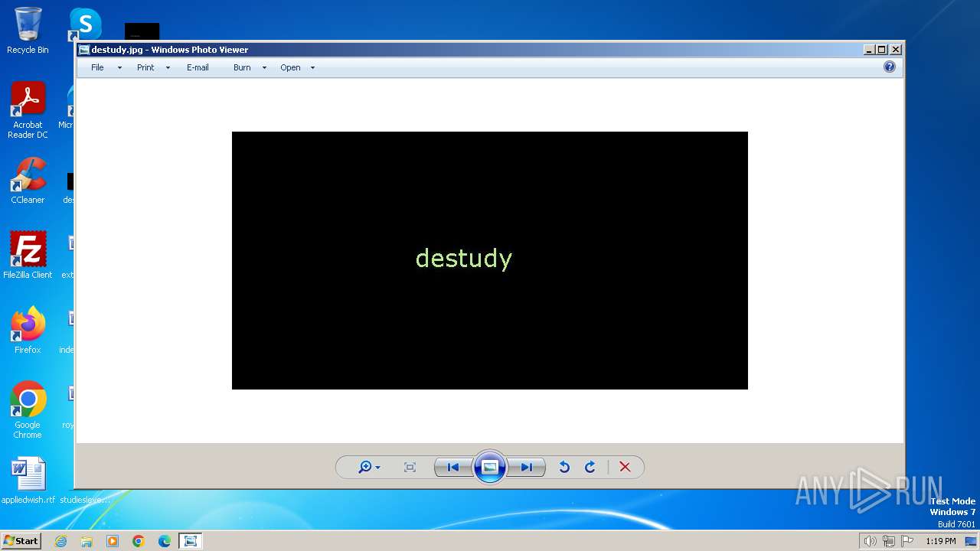This screenshot has width=980, height=551.
Task: Maximize the Photo Viewer window
Action: pos(882,50)
